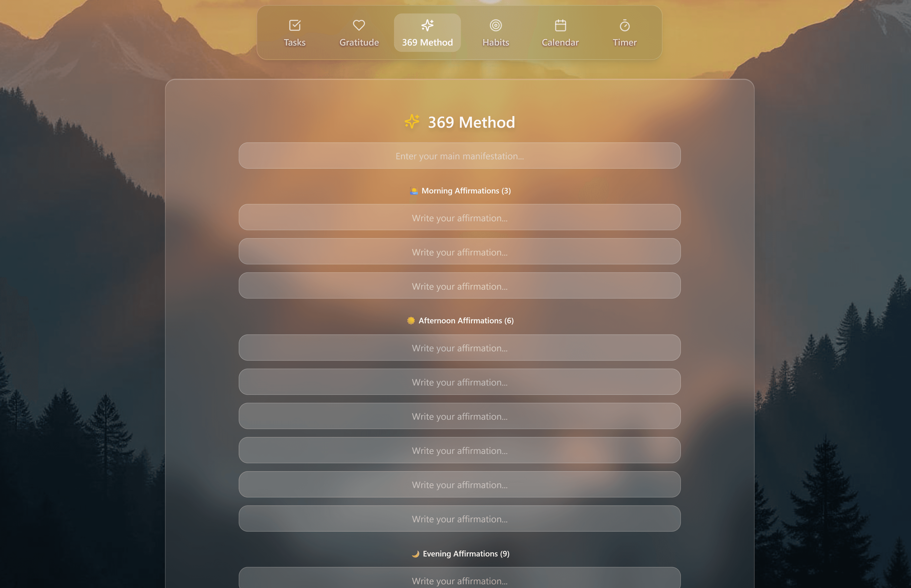The width and height of the screenshot is (911, 588).
Task: Click the sunrise emoji next to Morning Affirmations
Action: tap(414, 191)
